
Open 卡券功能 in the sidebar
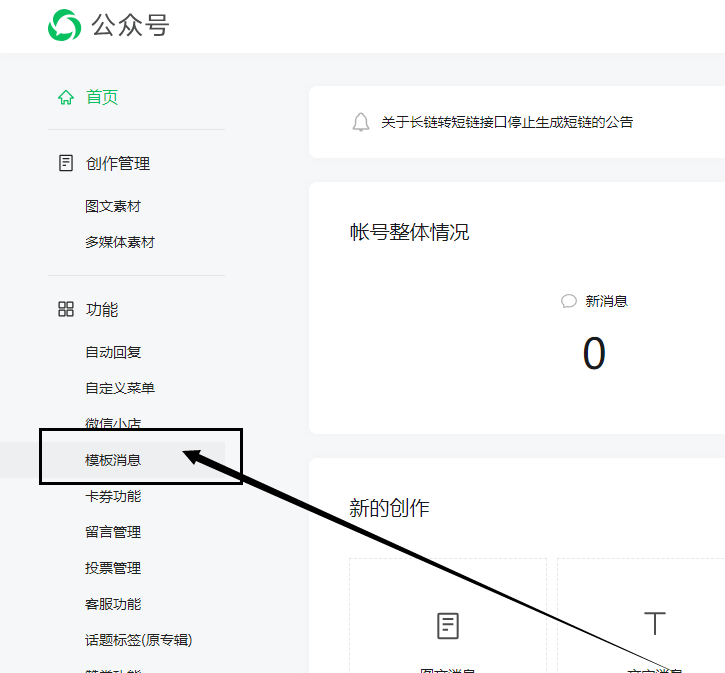(x=113, y=496)
